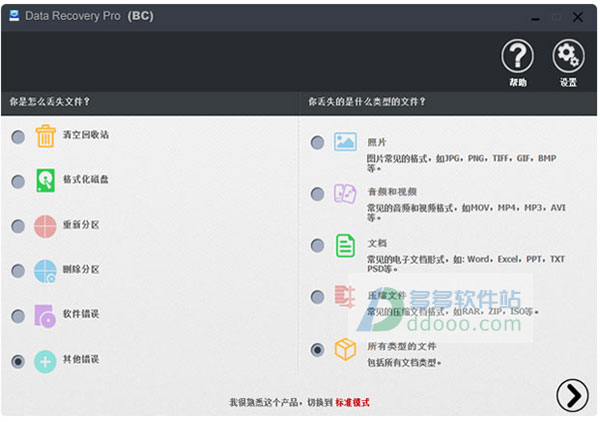Select the 清空回收站 radio button
This screenshot has width=600, height=422.
click(x=18, y=137)
